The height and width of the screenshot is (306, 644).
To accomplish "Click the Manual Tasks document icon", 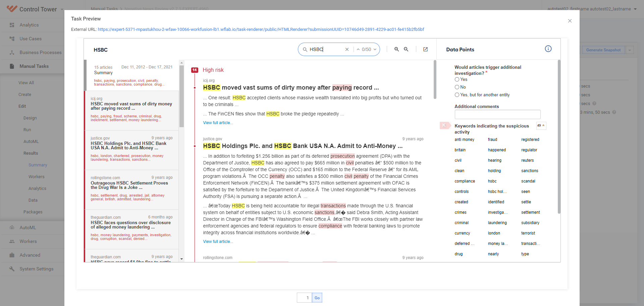I will [x=12, y=66].
